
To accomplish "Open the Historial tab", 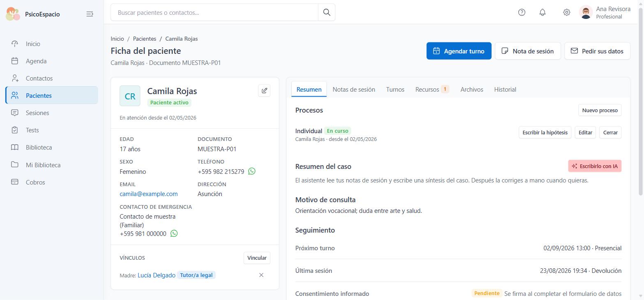I will tap(505, 89).
